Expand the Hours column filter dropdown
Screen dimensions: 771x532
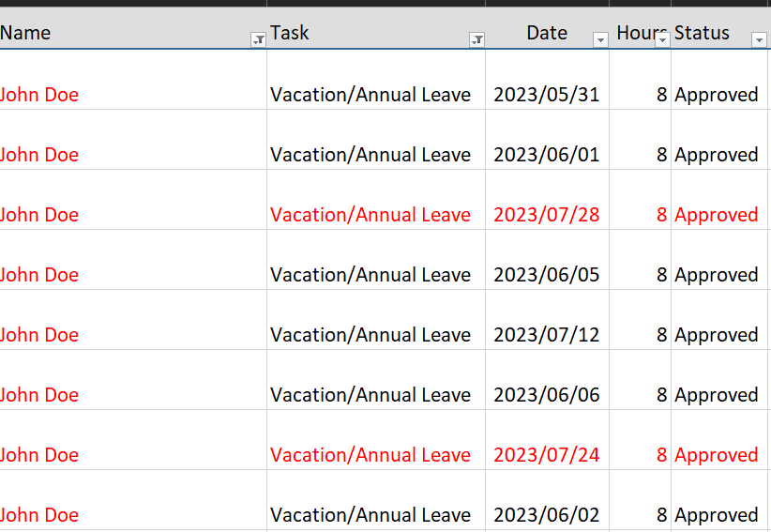click(x=662, y=39)
